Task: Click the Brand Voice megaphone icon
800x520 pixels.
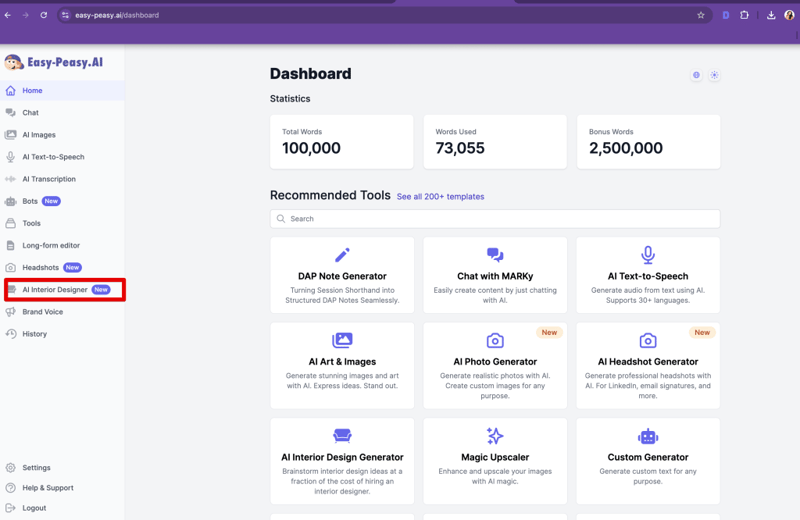Action: point(11,312)
